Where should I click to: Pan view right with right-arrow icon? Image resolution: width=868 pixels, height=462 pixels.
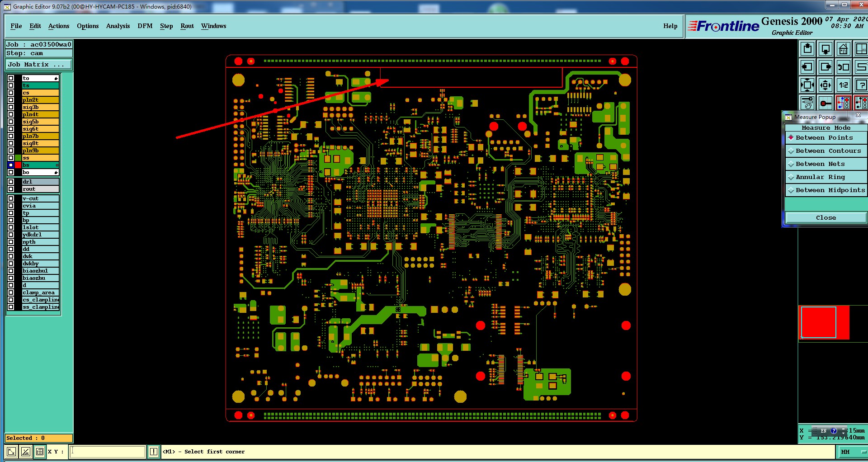coord(826,67)
